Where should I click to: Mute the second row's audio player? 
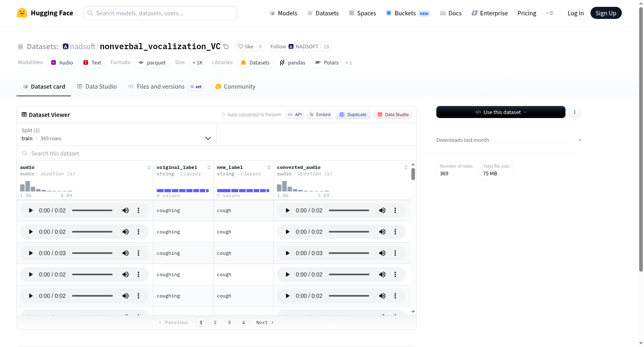126,232
